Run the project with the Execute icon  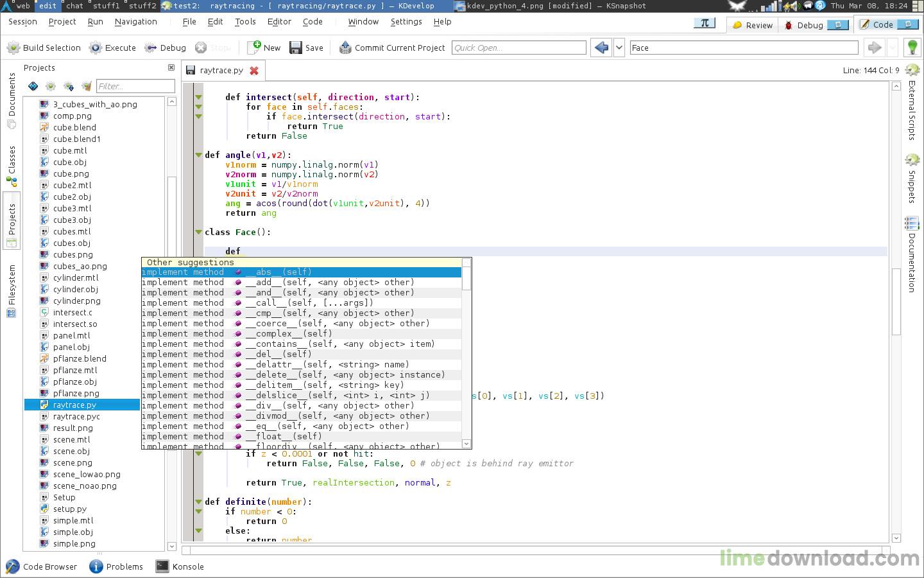point(96,48)
